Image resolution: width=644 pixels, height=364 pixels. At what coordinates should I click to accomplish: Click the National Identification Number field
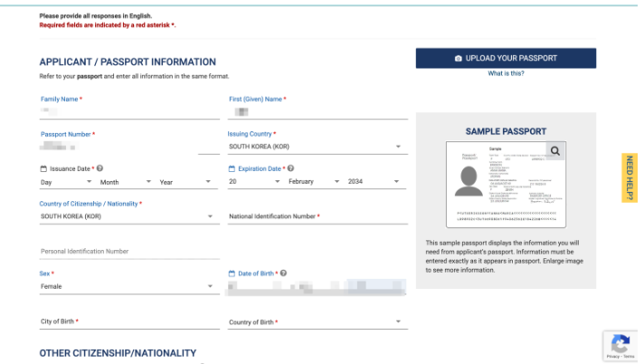tap(317, 216)
